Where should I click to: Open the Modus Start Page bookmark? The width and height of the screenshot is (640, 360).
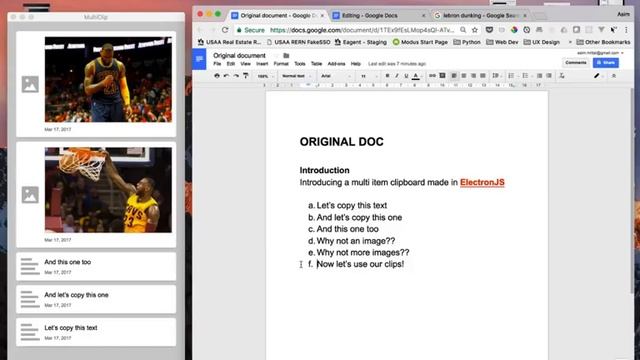[x=420, y=42]
